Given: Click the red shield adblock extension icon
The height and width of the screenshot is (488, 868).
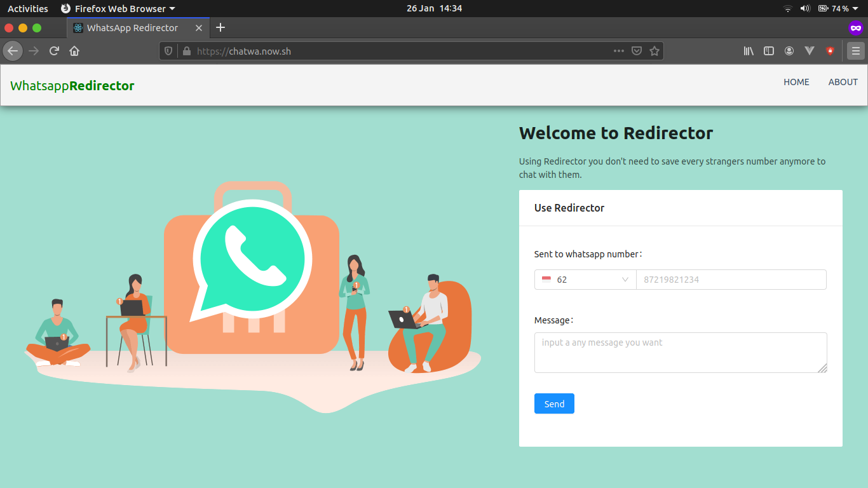Looking at the screenshot, I should click(830, 50).
